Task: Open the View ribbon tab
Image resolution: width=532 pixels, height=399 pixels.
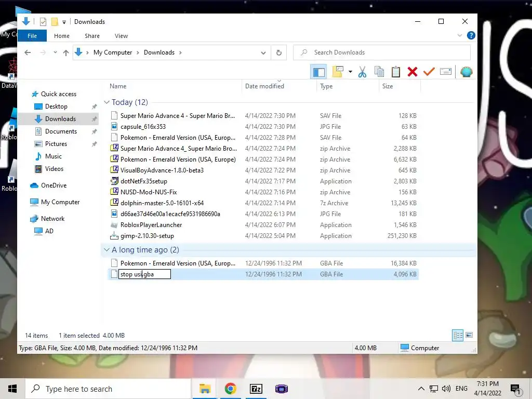Action: point(121,36)
